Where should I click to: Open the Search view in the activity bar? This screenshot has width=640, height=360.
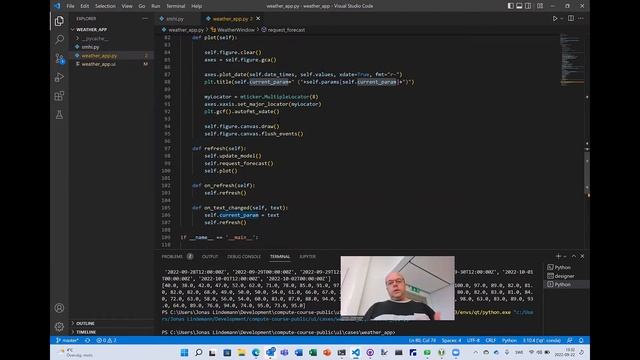pyautogui.click(x=59, y=39)
